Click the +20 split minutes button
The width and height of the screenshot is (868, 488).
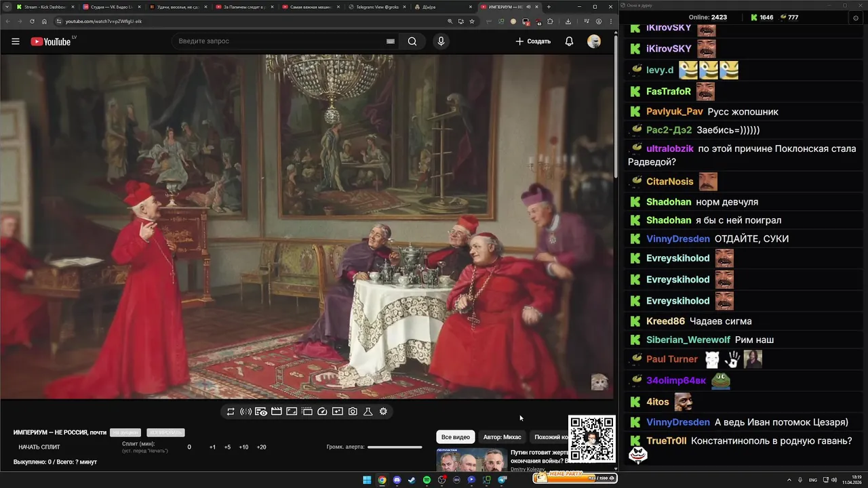pyautogui.click(x=261, y=447)
